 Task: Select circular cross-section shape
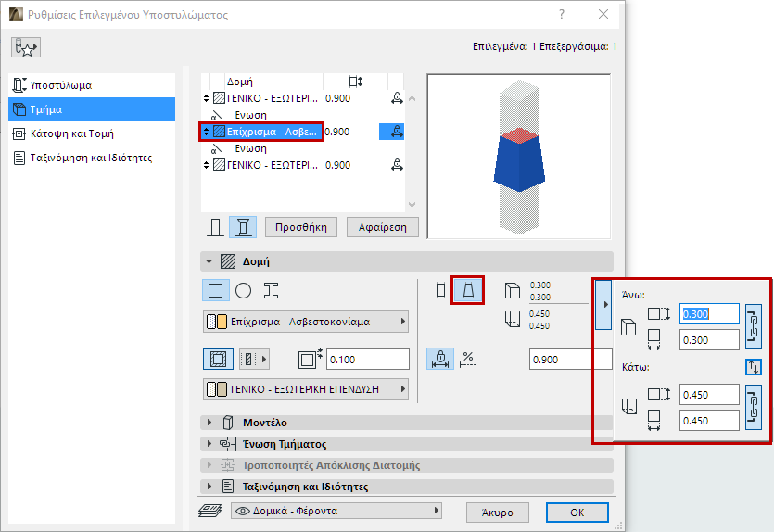tap(244, 291)
